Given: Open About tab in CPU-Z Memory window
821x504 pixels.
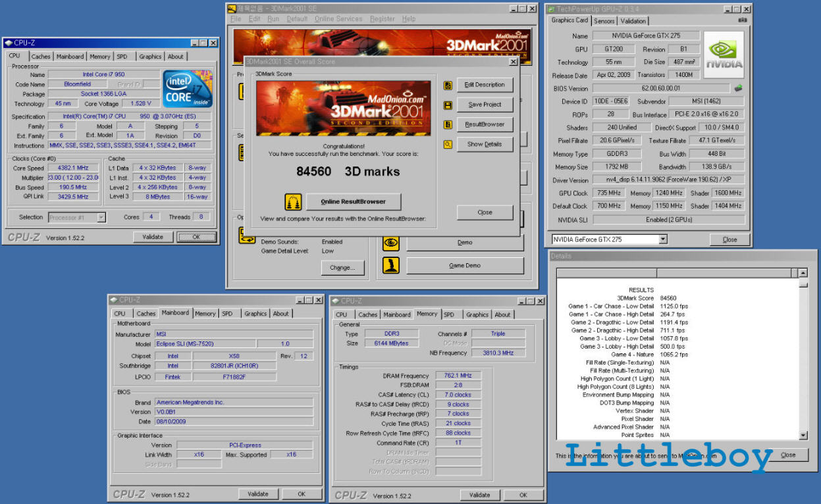Looking at the screenshot, I should click(503, 315).
